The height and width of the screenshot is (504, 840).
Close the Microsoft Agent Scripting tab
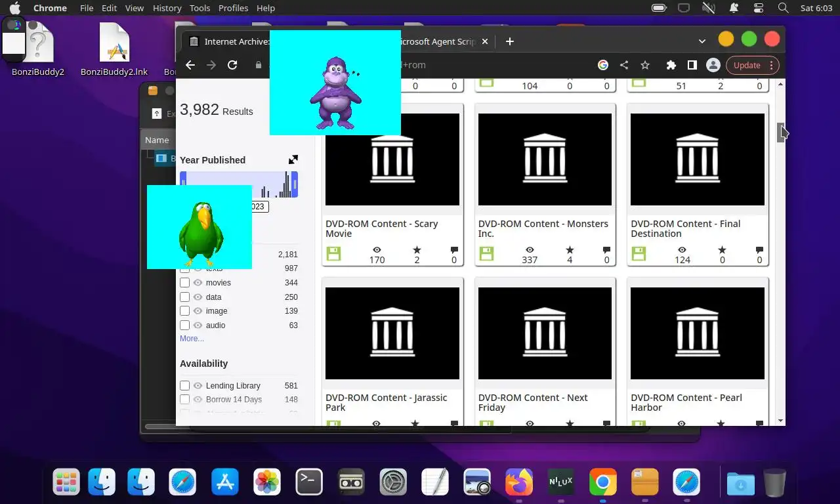coord(485,41)
